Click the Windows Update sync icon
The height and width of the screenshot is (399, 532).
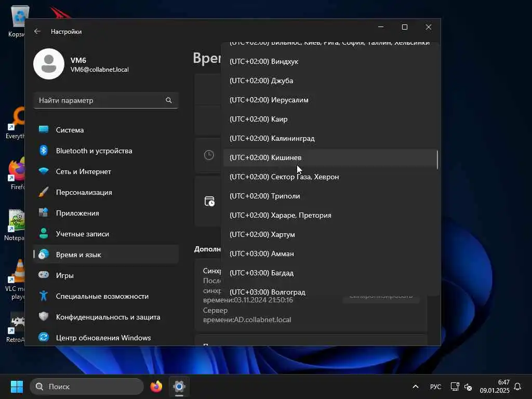[44, 337]
